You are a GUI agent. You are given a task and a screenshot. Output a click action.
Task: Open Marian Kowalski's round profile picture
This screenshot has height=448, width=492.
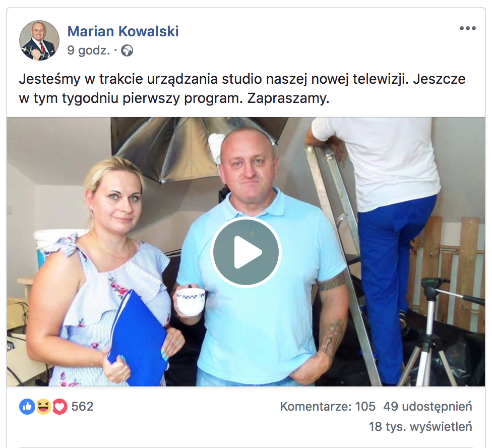click(x=39, y=40)
